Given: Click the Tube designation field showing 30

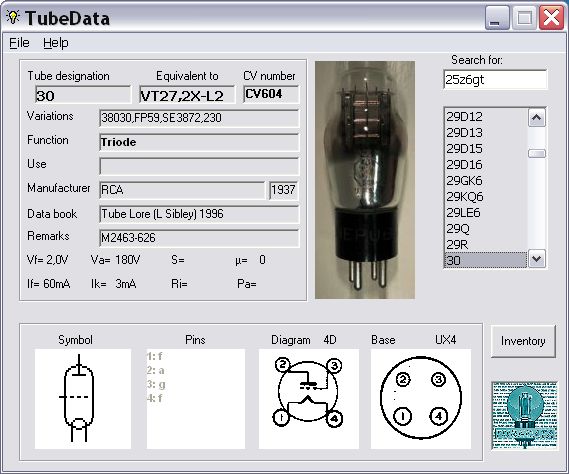Looking at the screenshot, I should [x=83, y=95].
